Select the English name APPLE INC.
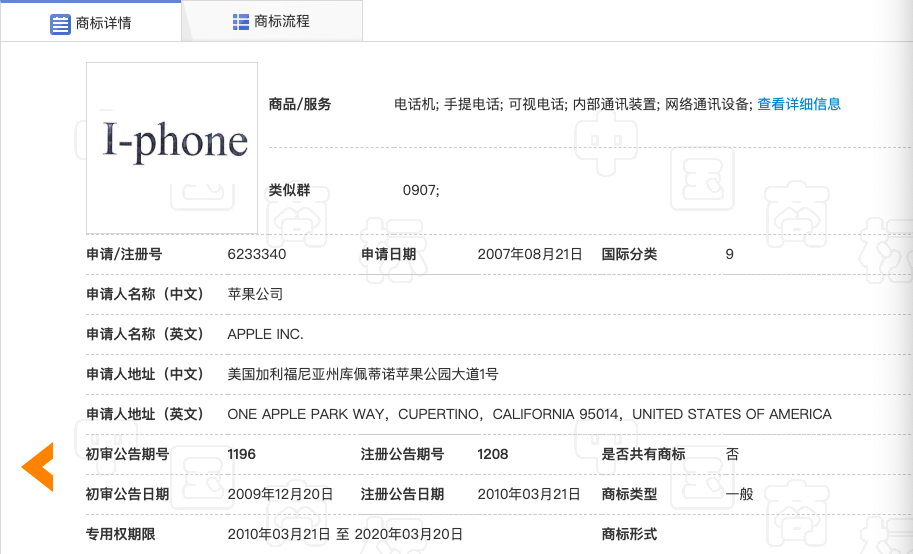Screen dimensions: 913x554 point(266,334)
